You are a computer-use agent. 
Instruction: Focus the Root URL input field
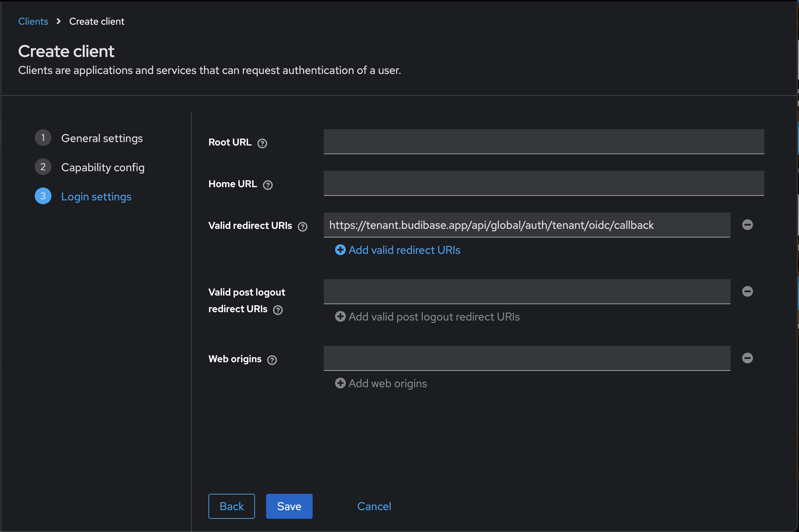click(544, 142)
